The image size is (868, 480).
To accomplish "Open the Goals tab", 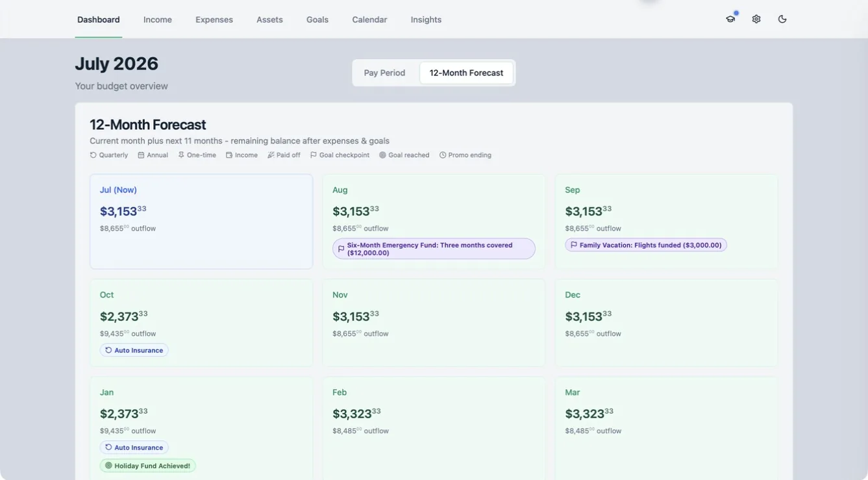I will pos(317,19).
